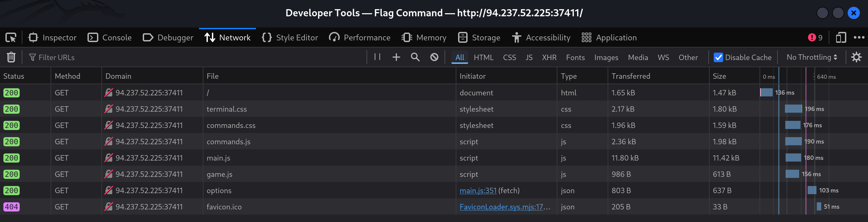Click the 404 status badge

(x=12, y=207)
